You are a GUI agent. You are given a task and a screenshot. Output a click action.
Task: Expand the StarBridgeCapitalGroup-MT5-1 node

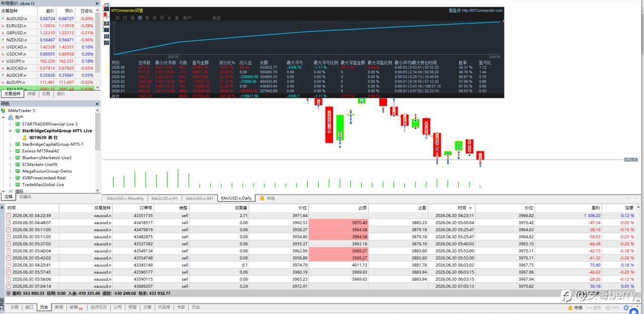(11, 144)
